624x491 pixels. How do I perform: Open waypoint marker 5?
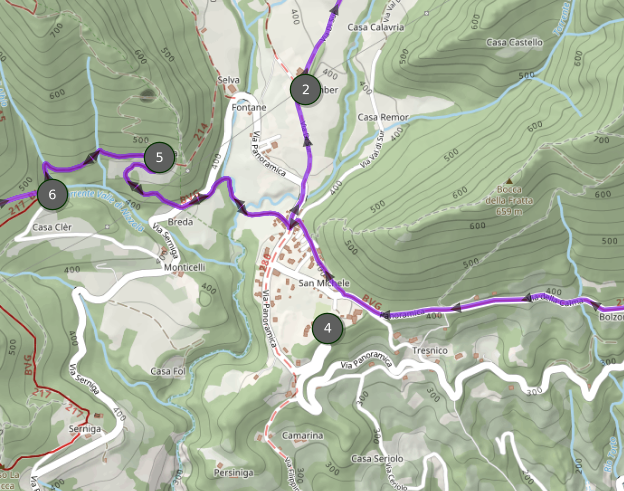(x=159, y=157)
